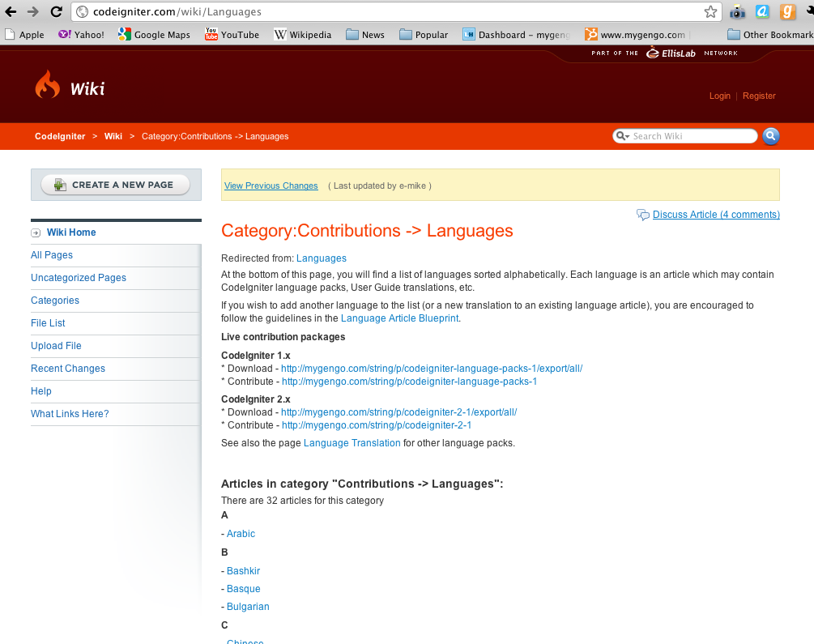The height and width of the screenshot is (644, 814).
Task: Open CodeIgniter 1.x Download export link
Action: coord(432,369)
